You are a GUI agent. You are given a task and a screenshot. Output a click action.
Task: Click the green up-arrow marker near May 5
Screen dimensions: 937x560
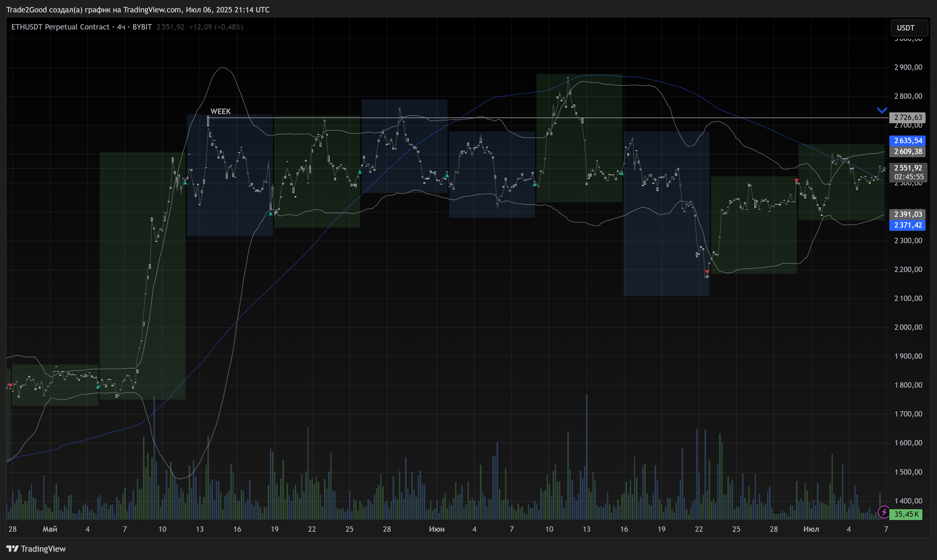(x=98, y=386)
